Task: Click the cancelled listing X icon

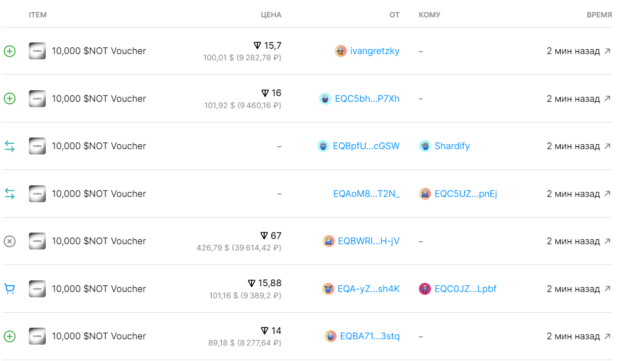Action: [10, 241]
